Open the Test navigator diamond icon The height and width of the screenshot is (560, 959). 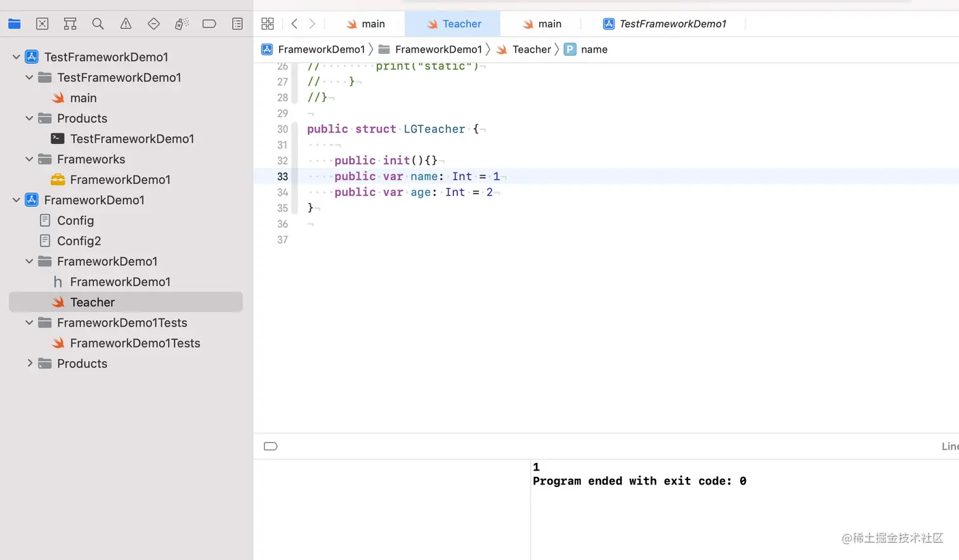point(153,24)
